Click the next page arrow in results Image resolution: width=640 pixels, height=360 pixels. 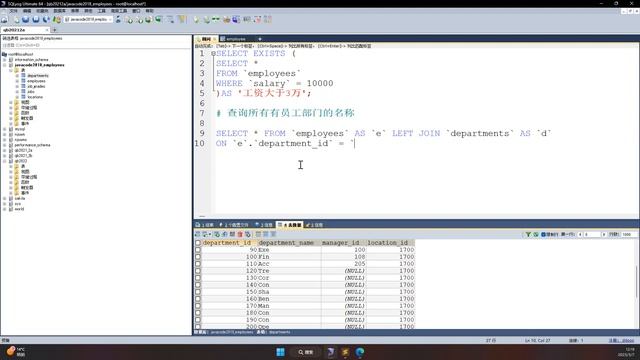tap(604, 234)
